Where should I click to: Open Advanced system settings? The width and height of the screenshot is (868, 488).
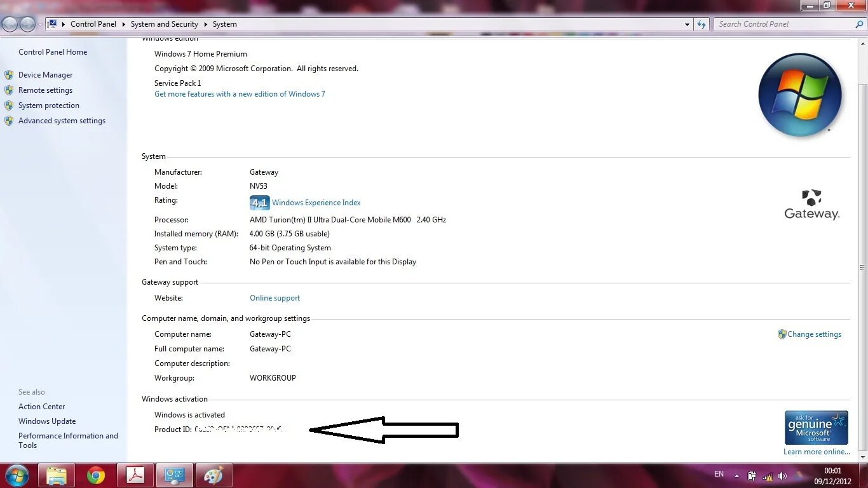pos(62,121)
